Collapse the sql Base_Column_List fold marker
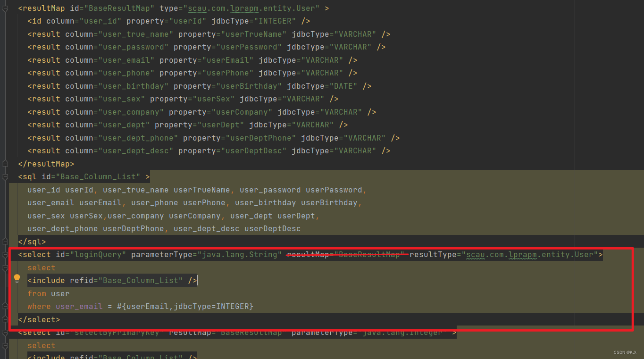Image resolution: width=644 pixels, height=359 pixels. (x=5, y=177)
